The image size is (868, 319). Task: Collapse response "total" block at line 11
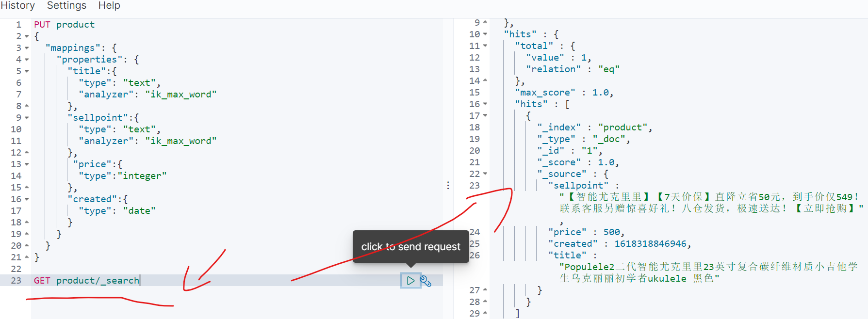click(485, 46)
